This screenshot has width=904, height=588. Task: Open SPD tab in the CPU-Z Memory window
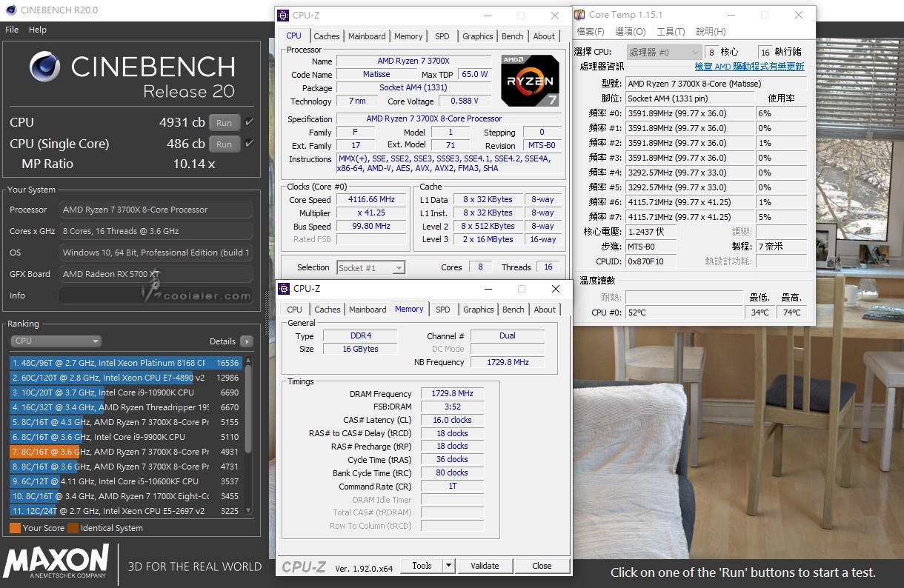443,310
